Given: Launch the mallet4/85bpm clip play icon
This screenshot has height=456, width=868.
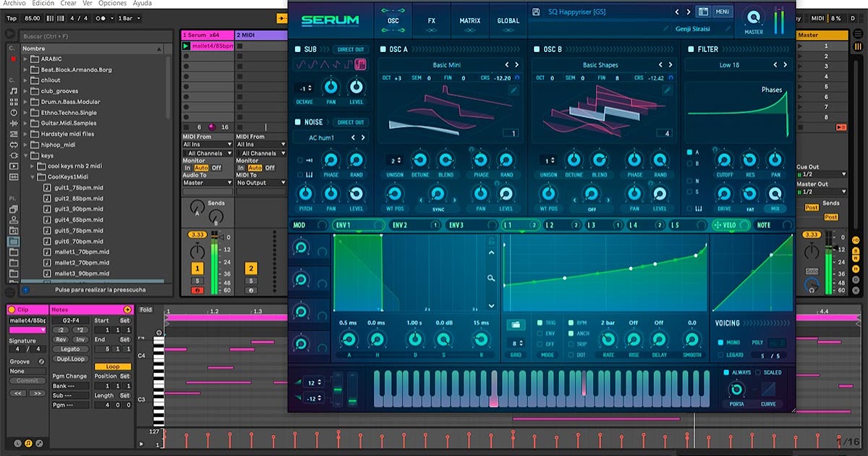Looking at the screenshot, I should click(186, 46).
